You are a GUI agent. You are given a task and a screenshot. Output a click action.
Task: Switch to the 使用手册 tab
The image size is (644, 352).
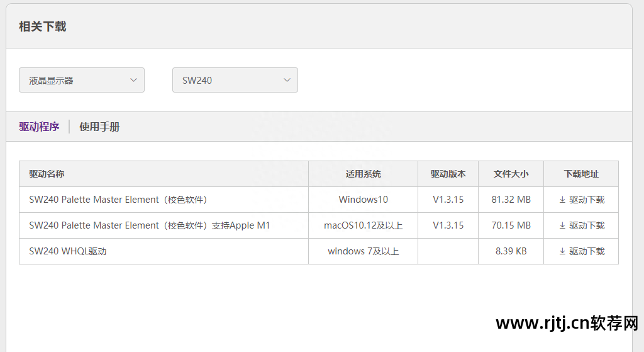pos(99,127)
